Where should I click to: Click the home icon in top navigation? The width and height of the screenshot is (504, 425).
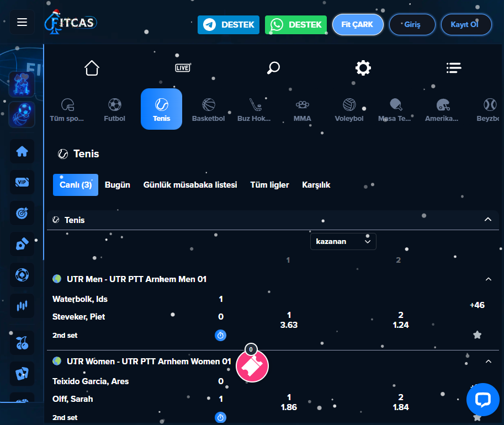pyautogui.click(x=92, y=68)
